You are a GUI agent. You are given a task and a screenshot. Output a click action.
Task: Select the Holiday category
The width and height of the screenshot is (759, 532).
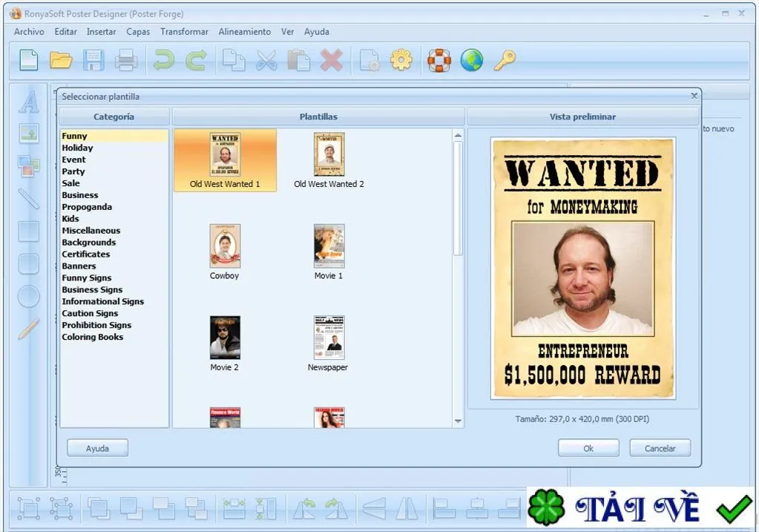[77, 148]
